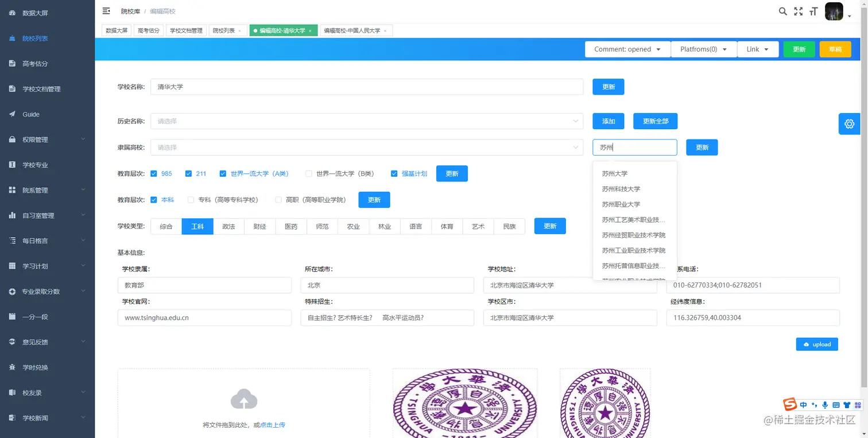Enter fullscreen with the expand icon
The height and width of the screenshot is (438, 868).
[798, 11]
